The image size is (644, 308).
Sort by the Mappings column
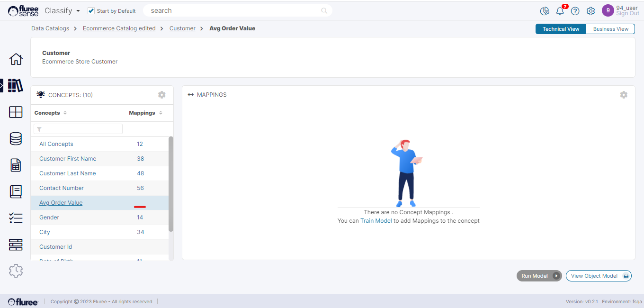pos(161,113)
